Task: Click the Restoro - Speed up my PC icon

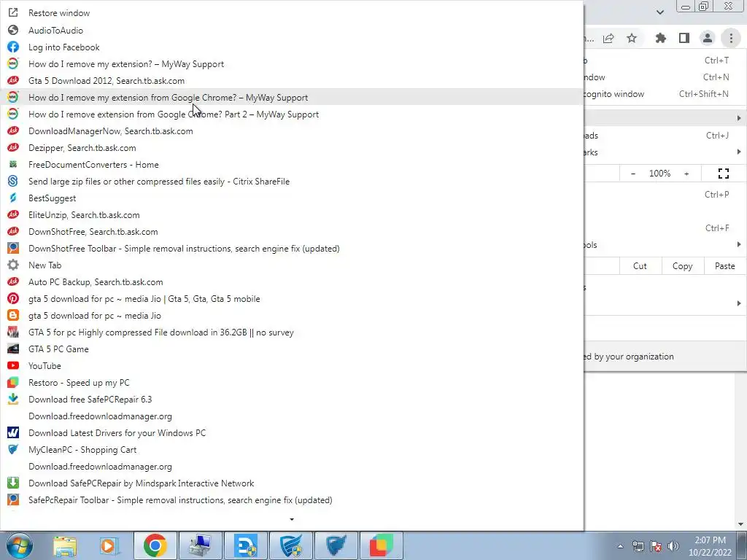Action: (13, 382)
